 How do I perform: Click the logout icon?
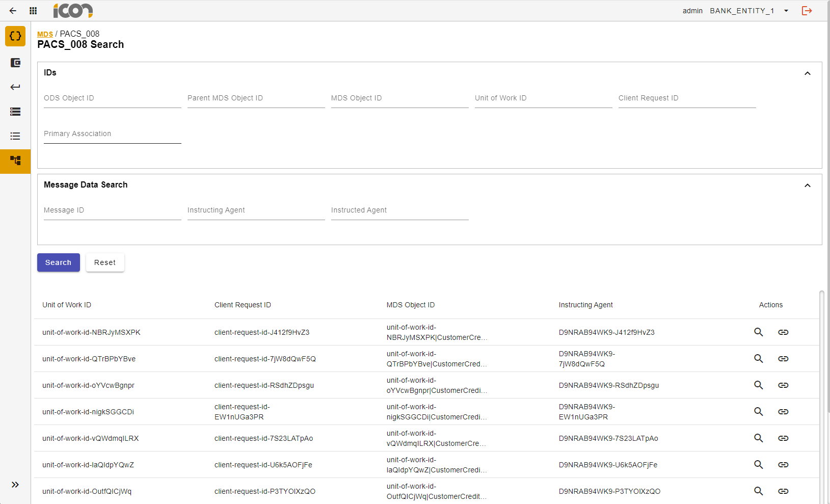coord(807,11)
